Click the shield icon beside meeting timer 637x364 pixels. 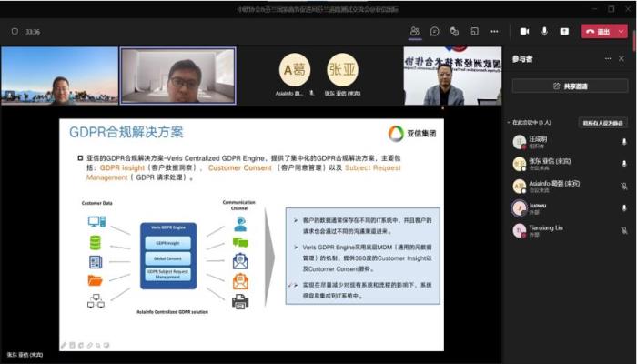coord(15,31)
